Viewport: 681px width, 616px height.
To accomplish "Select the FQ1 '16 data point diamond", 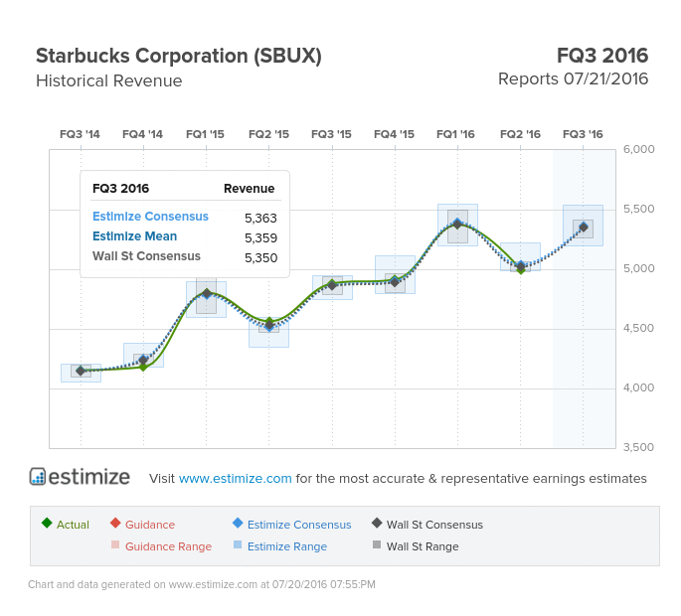I will tap(457, 224).
